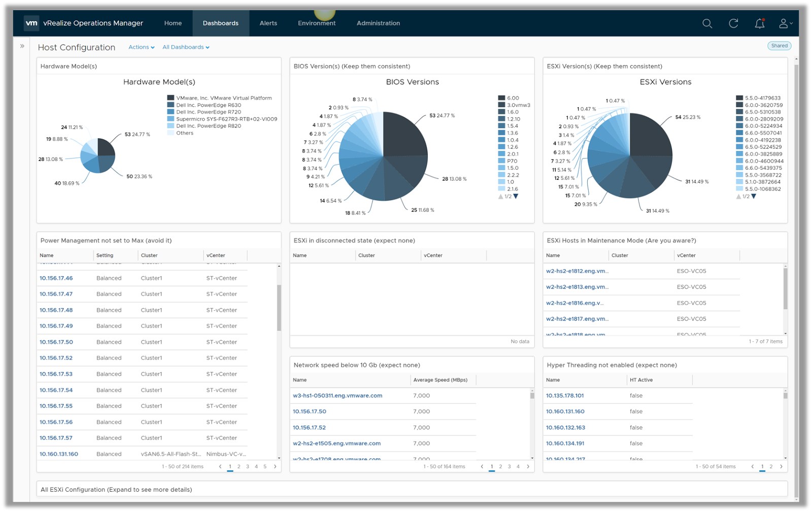The height and width of the screenshot is (512, 812).
Task: Open host w2-hs2-e1812 in Maintenance Mode list
Action: tap(576, 271)
